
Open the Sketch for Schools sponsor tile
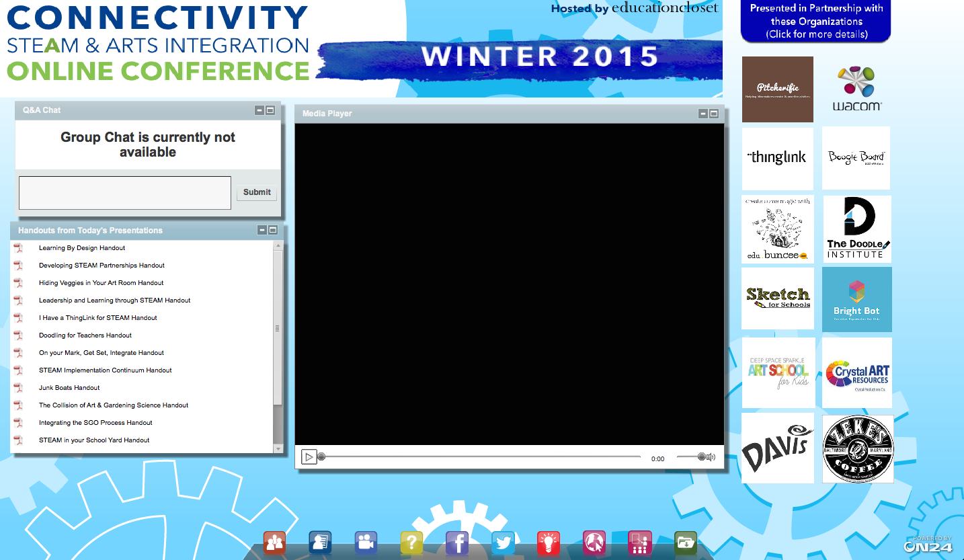(778, 298)
